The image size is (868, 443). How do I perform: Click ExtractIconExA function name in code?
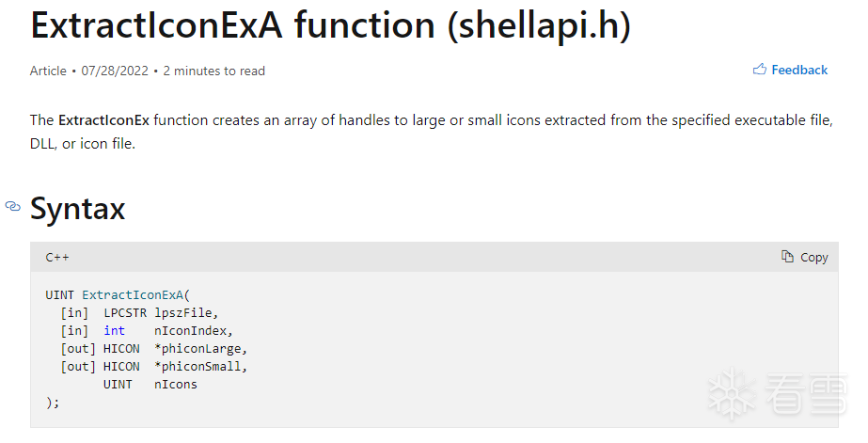134,294
